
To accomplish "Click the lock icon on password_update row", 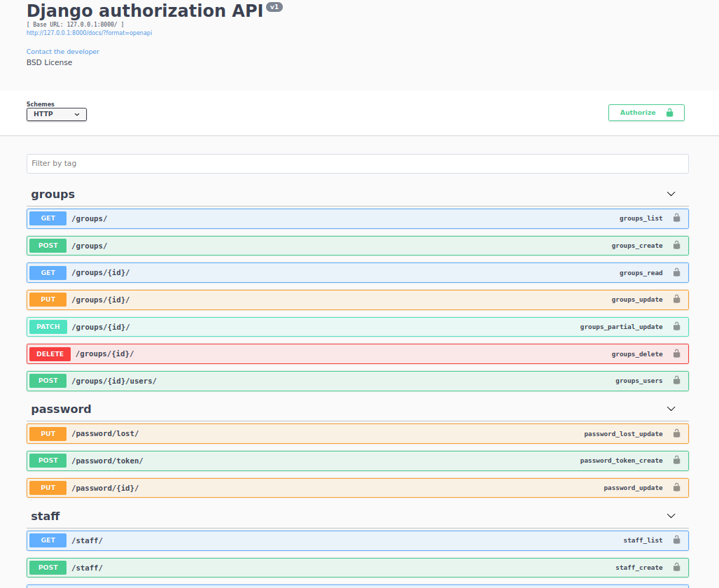I will coord(676,488).
